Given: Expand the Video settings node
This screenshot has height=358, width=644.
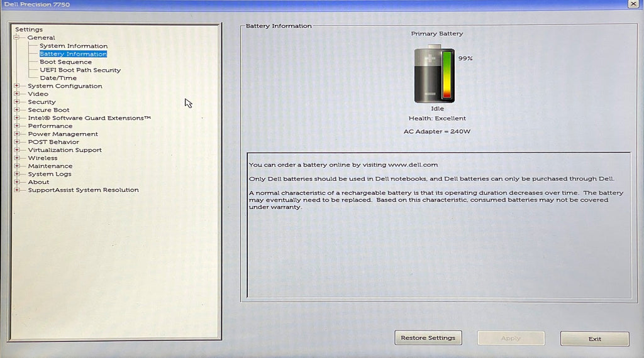Looking at the screenshot, I should tap(17, 94).
